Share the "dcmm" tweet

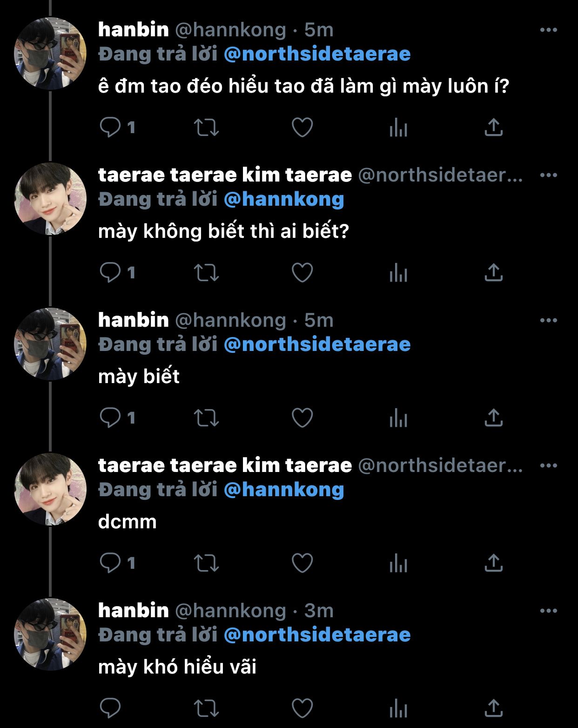pyautogui.click(x=493, y=563)
